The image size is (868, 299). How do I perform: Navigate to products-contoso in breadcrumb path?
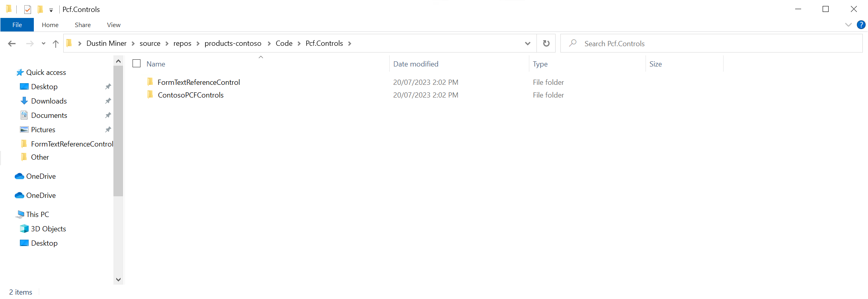click(233, 43)
